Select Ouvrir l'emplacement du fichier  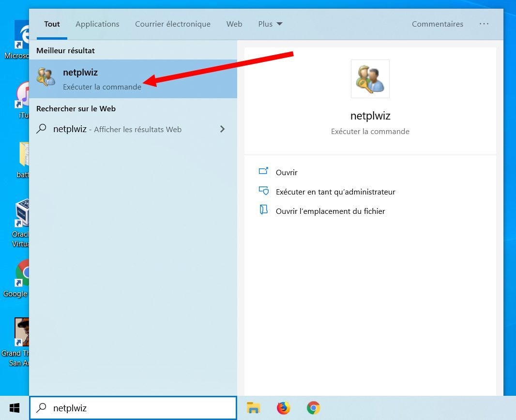330,211
